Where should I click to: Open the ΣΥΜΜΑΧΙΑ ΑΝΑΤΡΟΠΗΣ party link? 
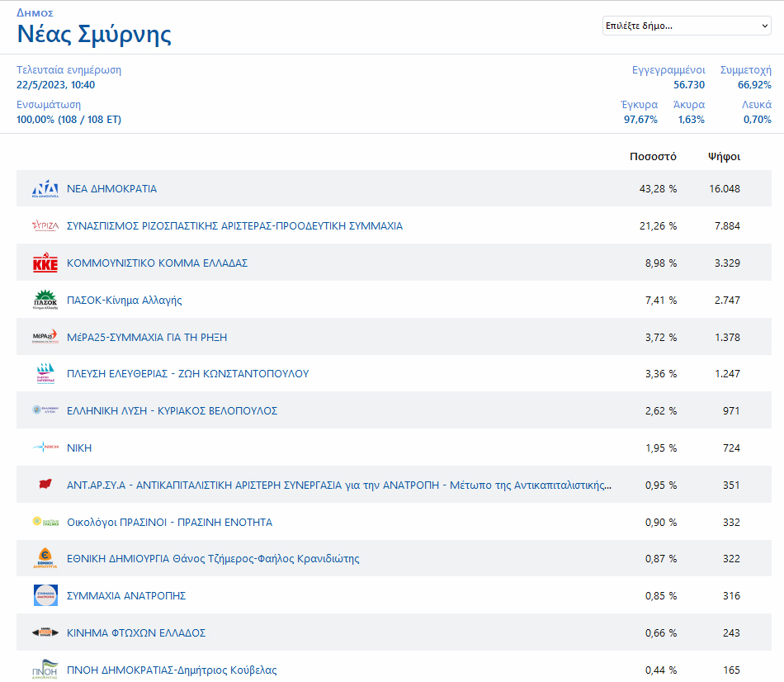(x=126, y=596)
